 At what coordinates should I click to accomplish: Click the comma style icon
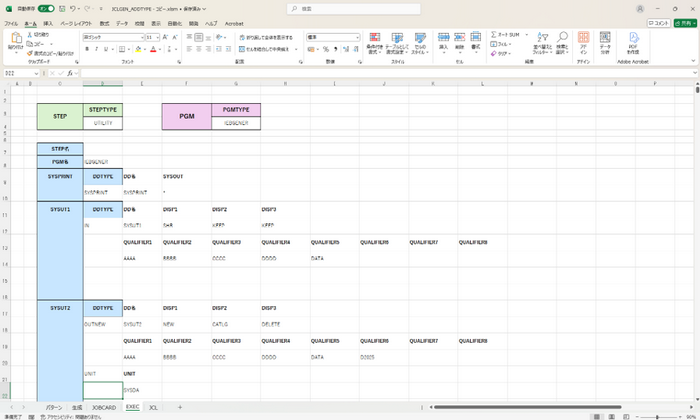[x=335, y=49]
